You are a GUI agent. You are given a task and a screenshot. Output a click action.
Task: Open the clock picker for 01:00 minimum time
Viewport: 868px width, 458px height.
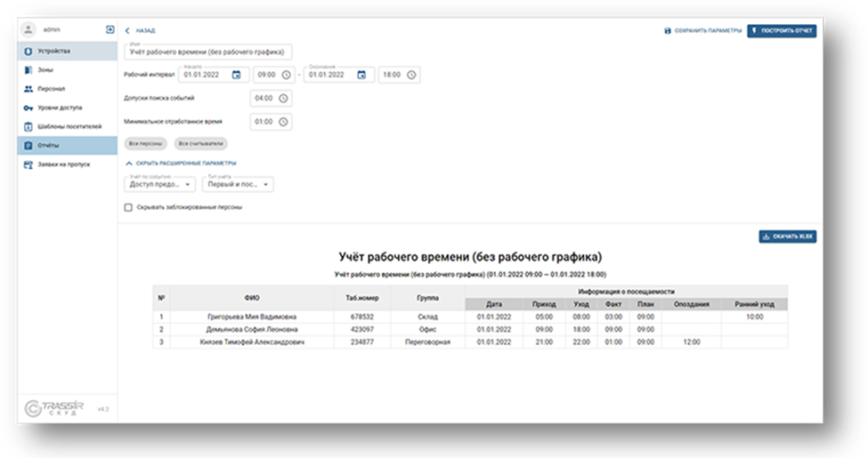283,122
